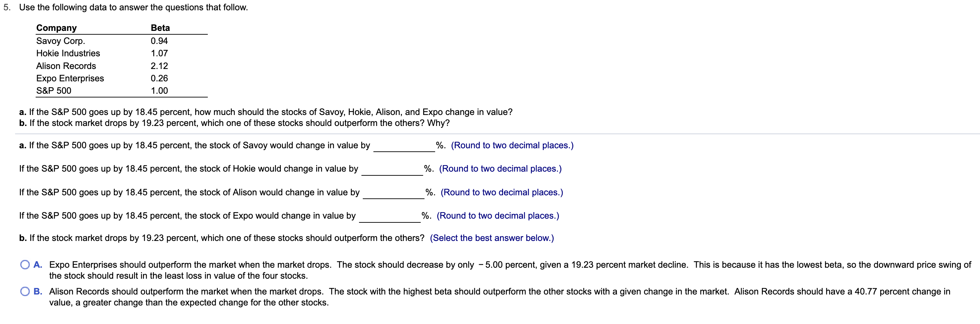Select the S&P 500 table row
This screenshot has width=980, height=324.
(x=53, y=91)
